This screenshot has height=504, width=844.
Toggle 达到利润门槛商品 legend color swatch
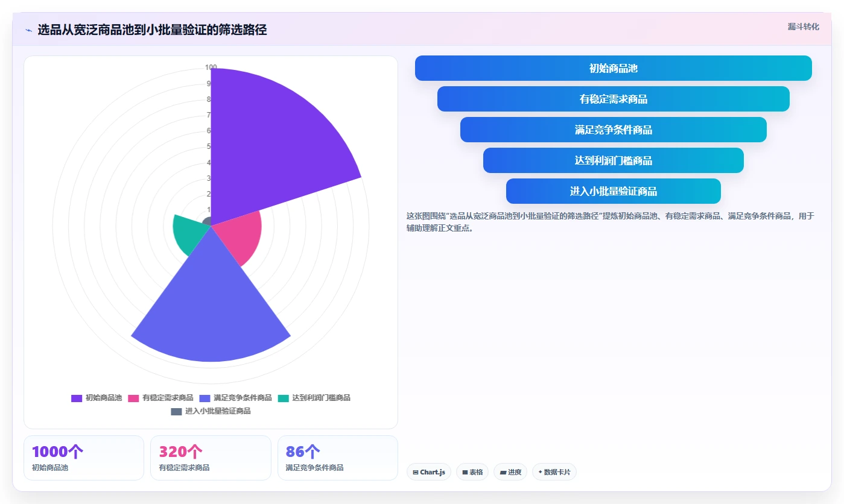(284, 398)
